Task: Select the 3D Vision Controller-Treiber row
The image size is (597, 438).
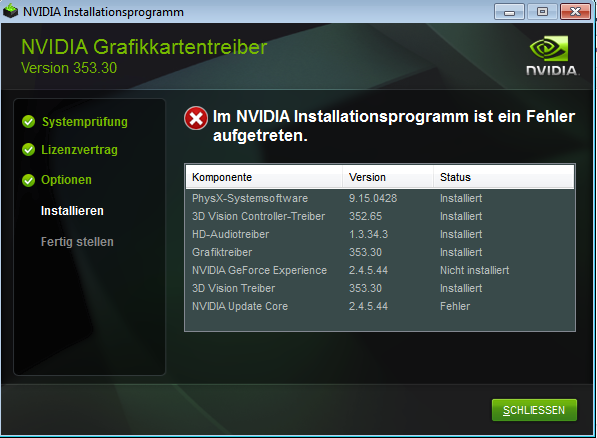Action: pos(380,216)
